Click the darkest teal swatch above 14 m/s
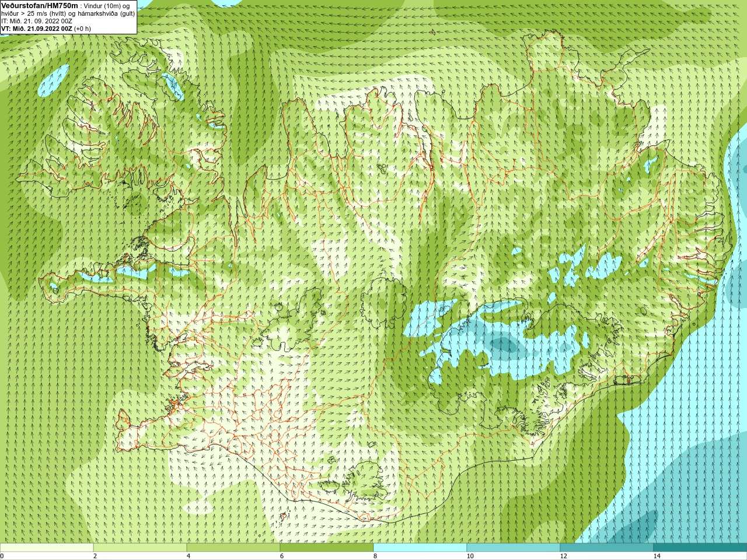This screenshot has width=747, height=560. (x=700, y=548)
